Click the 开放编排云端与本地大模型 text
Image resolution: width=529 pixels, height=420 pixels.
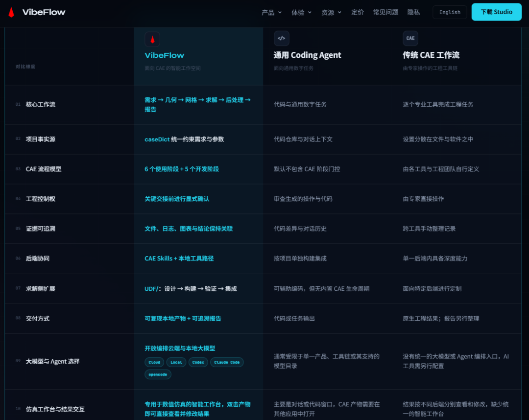[x=180, y=349]
